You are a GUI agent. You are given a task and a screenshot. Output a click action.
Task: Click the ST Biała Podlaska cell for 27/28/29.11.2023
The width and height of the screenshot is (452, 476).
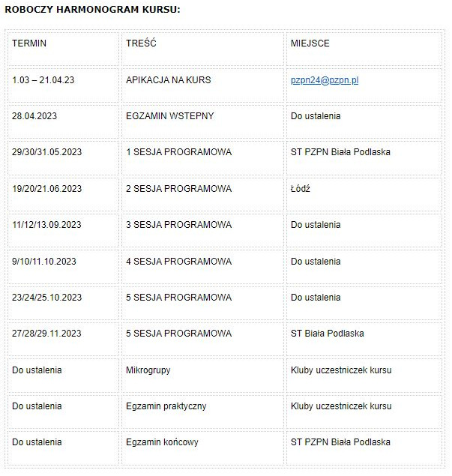click(327, 334)
